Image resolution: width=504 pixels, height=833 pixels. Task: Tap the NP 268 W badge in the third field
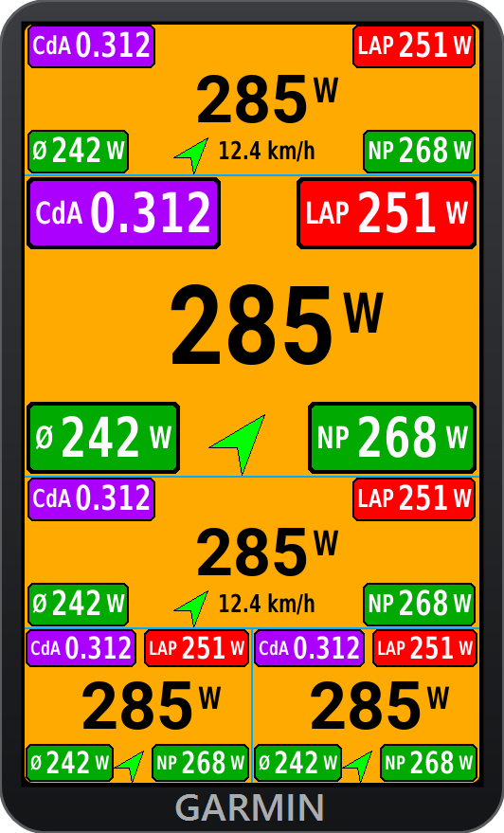tap(419, 604)
